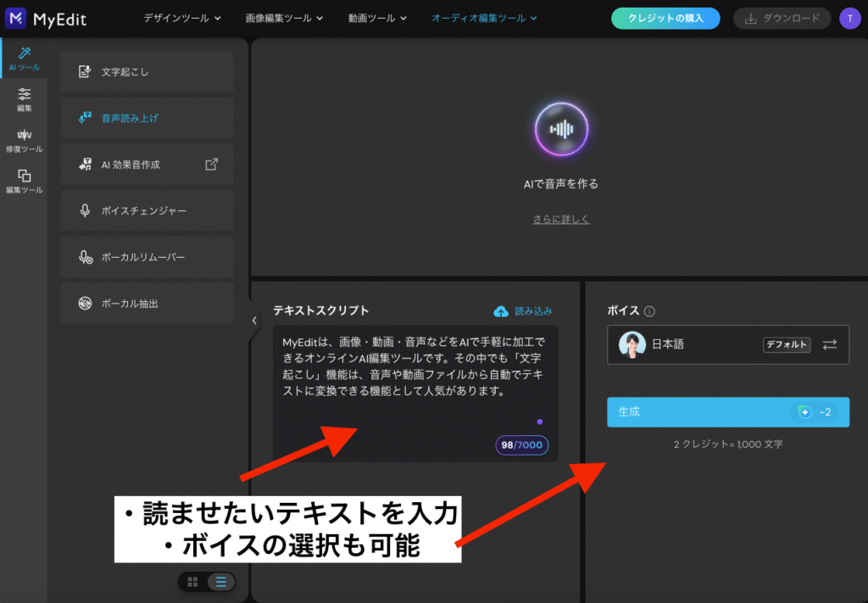Open 編集ツール sidebar section
The width and height of the screenshot is (868, 603).
coord(25,181)
